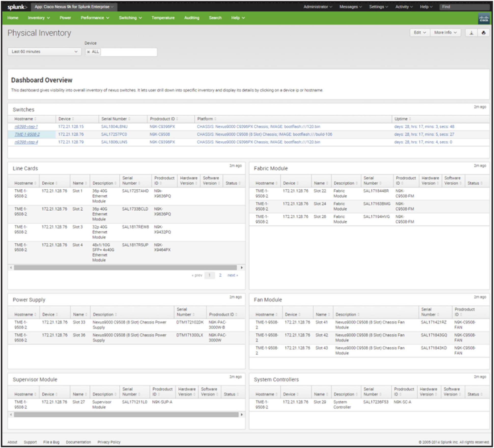Sort Supervisor Module by Hostname column

pos(25,394)
